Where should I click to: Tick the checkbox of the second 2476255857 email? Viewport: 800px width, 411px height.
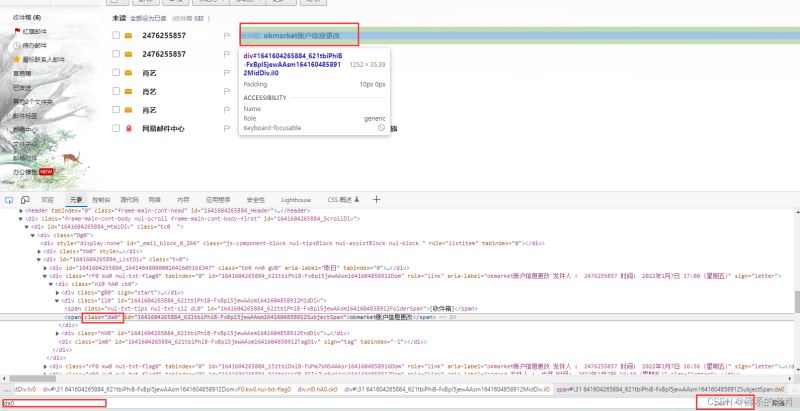[x=116, y=54]
